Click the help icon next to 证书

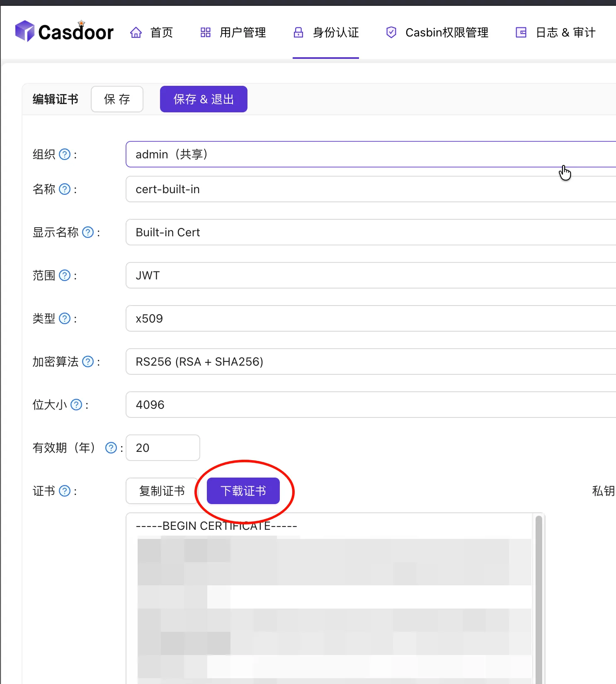(x=65, y=491)
